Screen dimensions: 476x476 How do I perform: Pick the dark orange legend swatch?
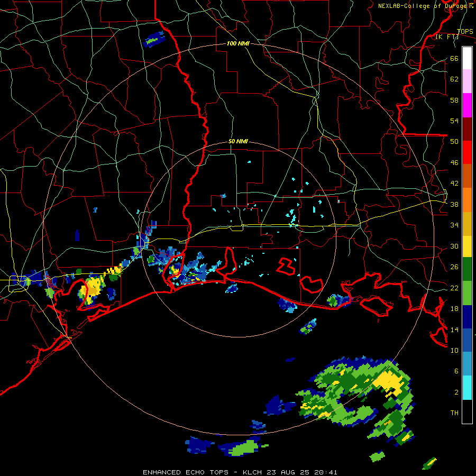(x=467, y=176)
